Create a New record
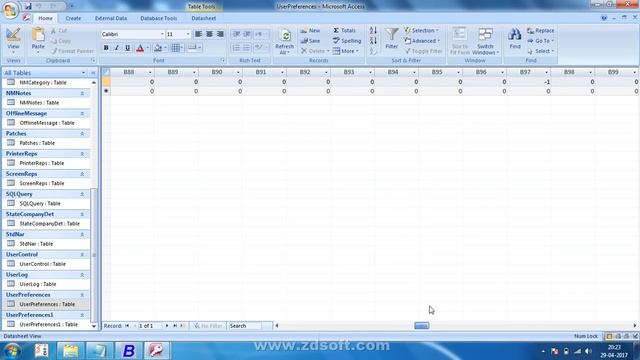The image size is (640, 360). click(x=311, y=31)
